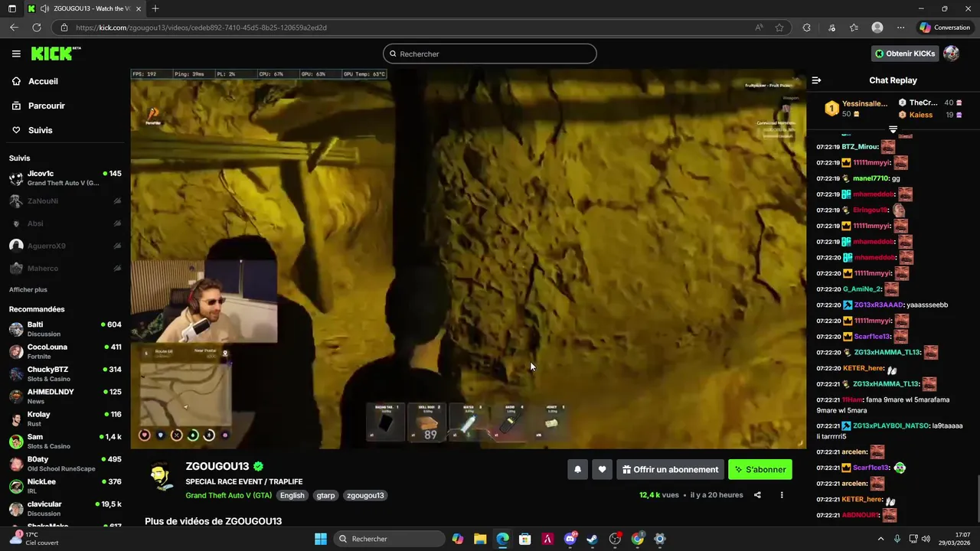Click chat username ZG13xPLAYBOI_NATSO

click(891, 425)
